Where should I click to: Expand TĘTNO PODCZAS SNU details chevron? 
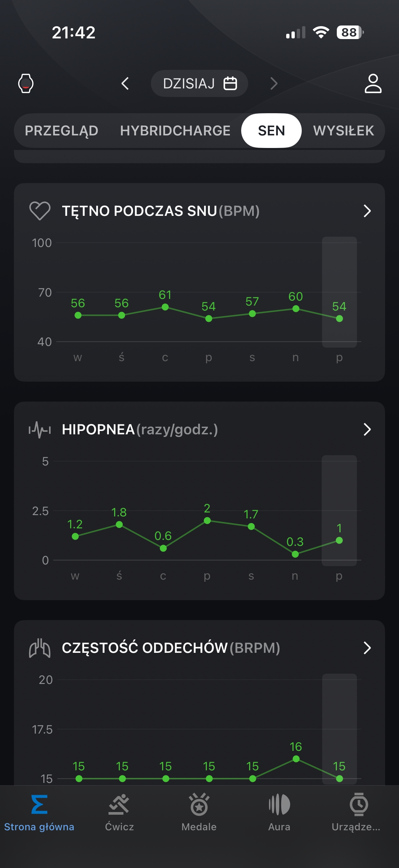point(367,211)
